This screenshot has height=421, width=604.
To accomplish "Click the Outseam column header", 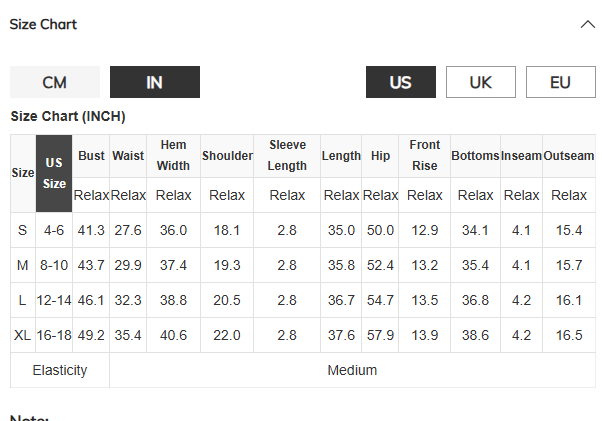I will click(x=569, y=156).
